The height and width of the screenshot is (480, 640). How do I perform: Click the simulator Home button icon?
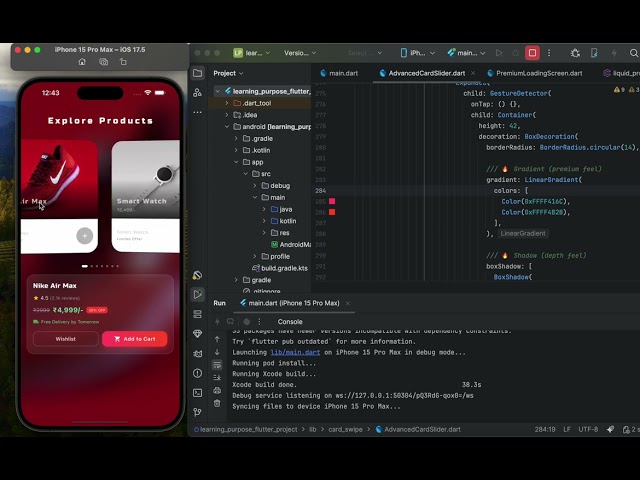pos(82,62)
